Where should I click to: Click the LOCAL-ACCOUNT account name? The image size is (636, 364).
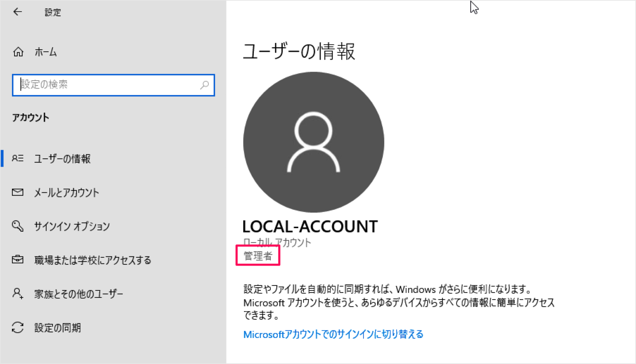click(310, 226)
